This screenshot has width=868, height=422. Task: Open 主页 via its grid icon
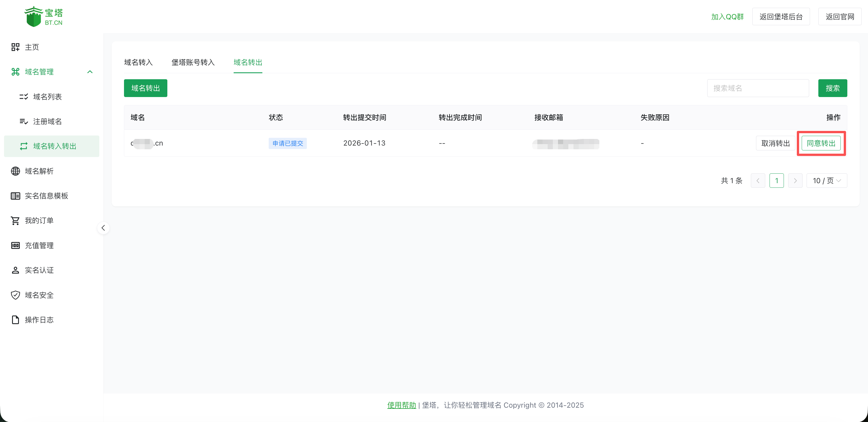15,47
